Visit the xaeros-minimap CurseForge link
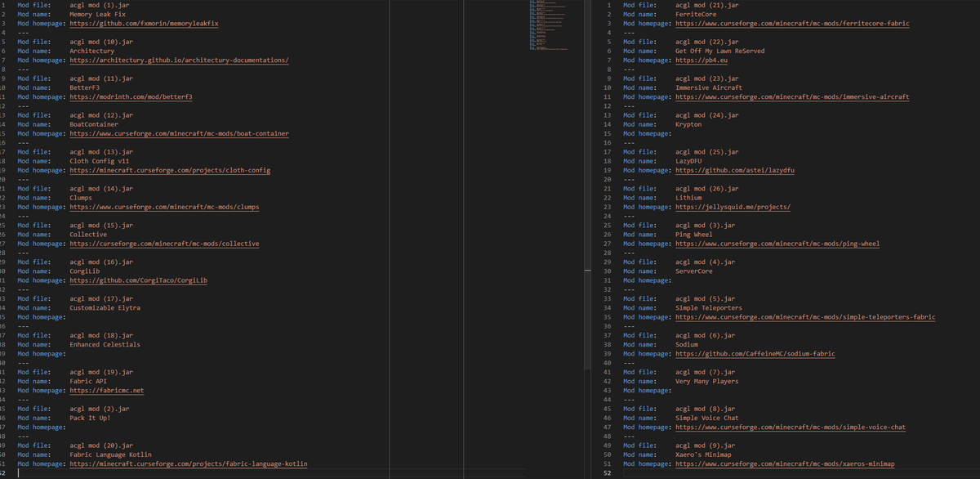Image resolution: width=980 pixels, height=479 pixels. [783, 464]
